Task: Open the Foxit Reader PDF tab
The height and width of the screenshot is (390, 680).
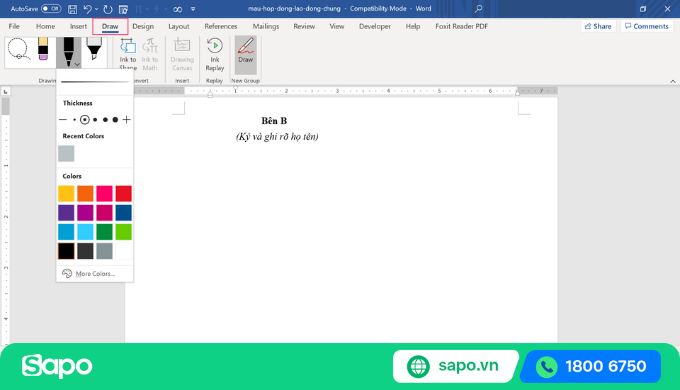Action: coord(461,26)
